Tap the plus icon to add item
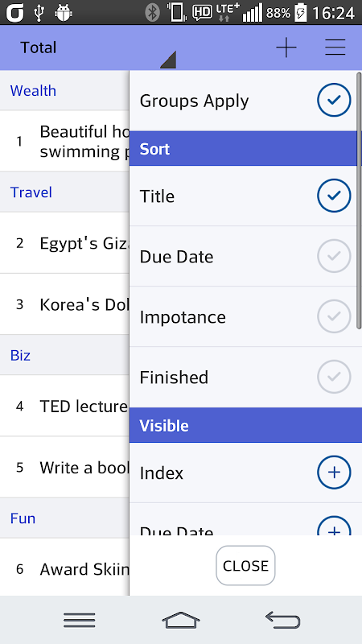Screen dimensions: 362x644 point(286,47)
